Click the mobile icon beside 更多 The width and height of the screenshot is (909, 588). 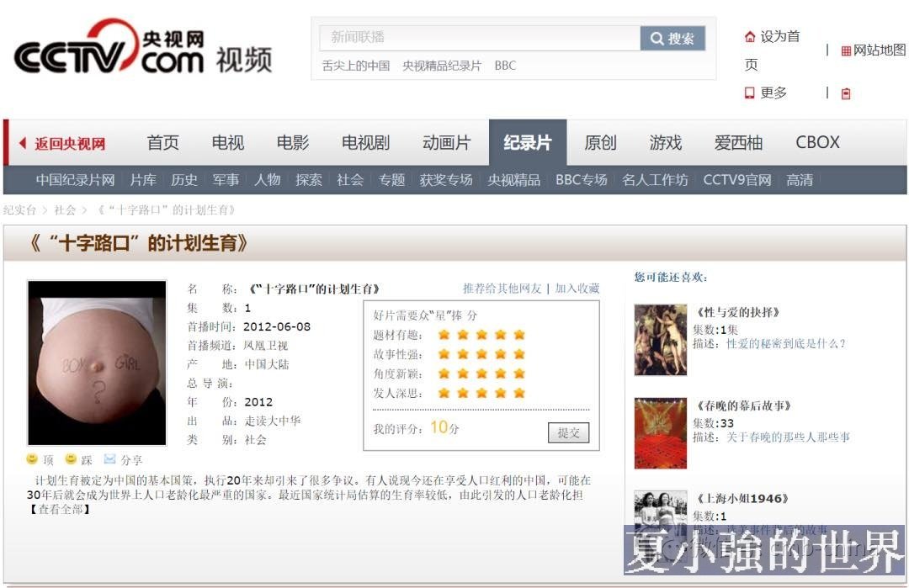[750, 93]
